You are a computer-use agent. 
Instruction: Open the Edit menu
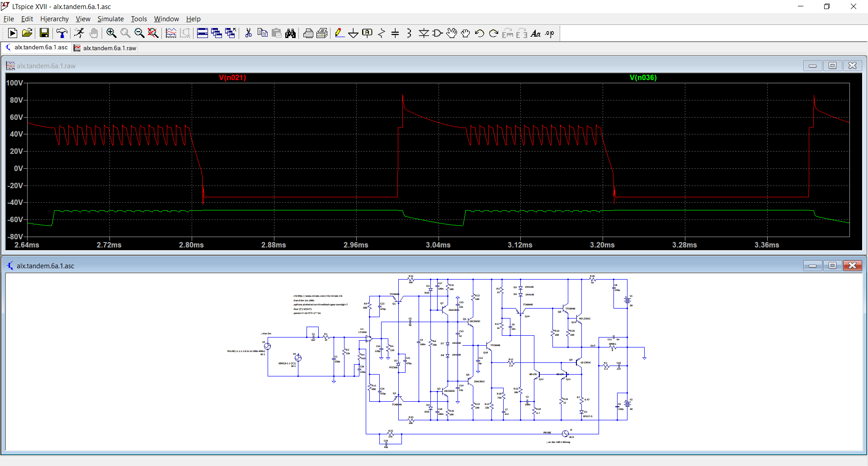[27, 19]
